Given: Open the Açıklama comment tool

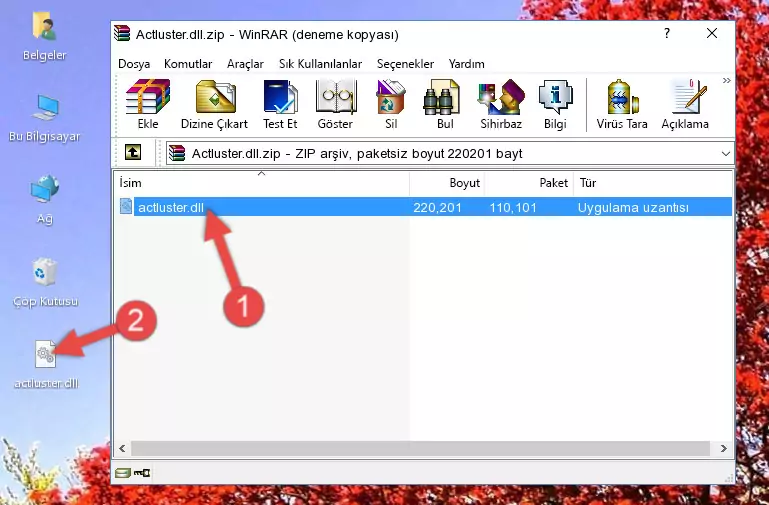Looking at the screenshot, I should (685, 104).
